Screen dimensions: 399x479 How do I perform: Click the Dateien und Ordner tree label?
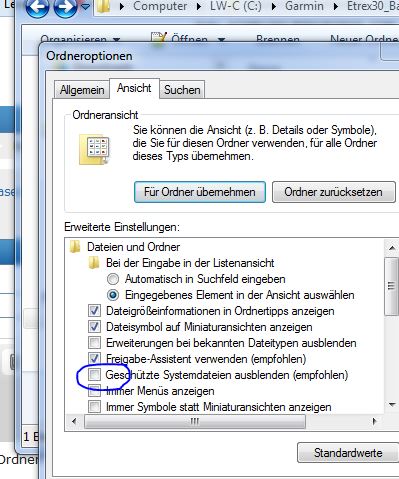coord(134,247)
